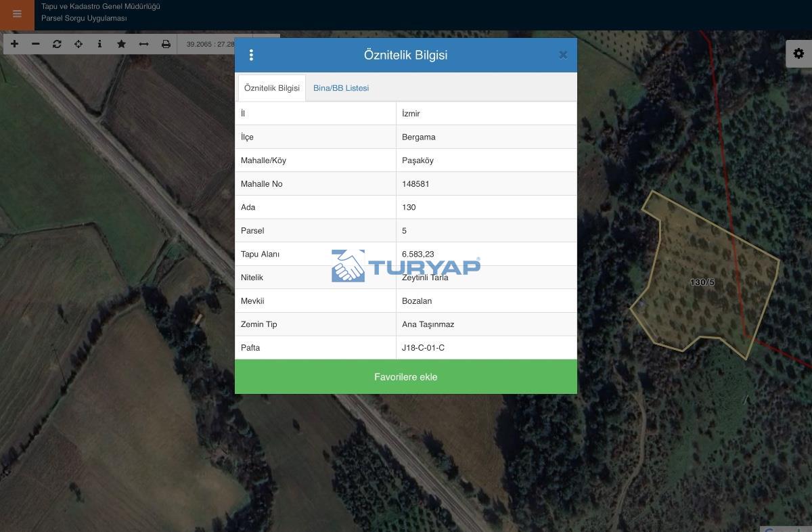Close the Öznitelik Bilgisi dialog

(x=563, y=55)
